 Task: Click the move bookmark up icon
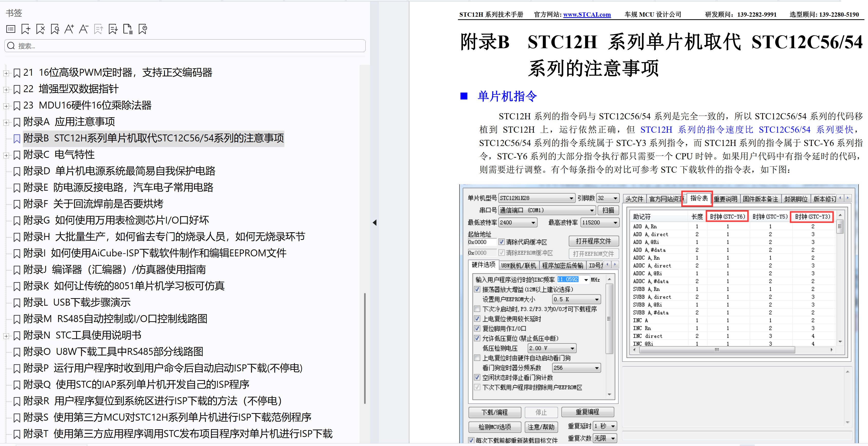[x=98, y=29]
